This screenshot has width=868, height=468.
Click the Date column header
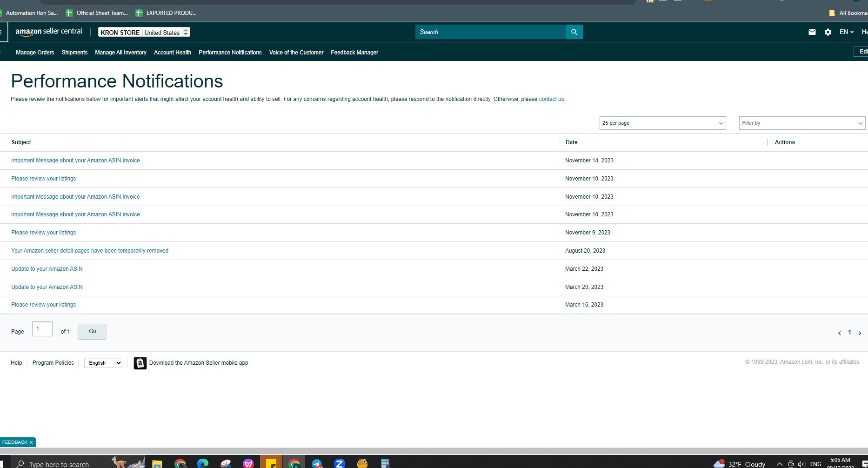pos(572,142)
